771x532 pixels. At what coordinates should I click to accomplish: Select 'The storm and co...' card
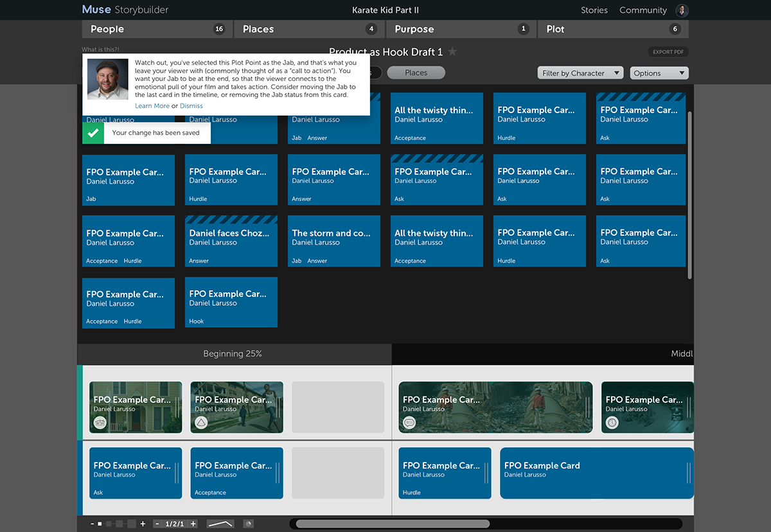[334, 241]
